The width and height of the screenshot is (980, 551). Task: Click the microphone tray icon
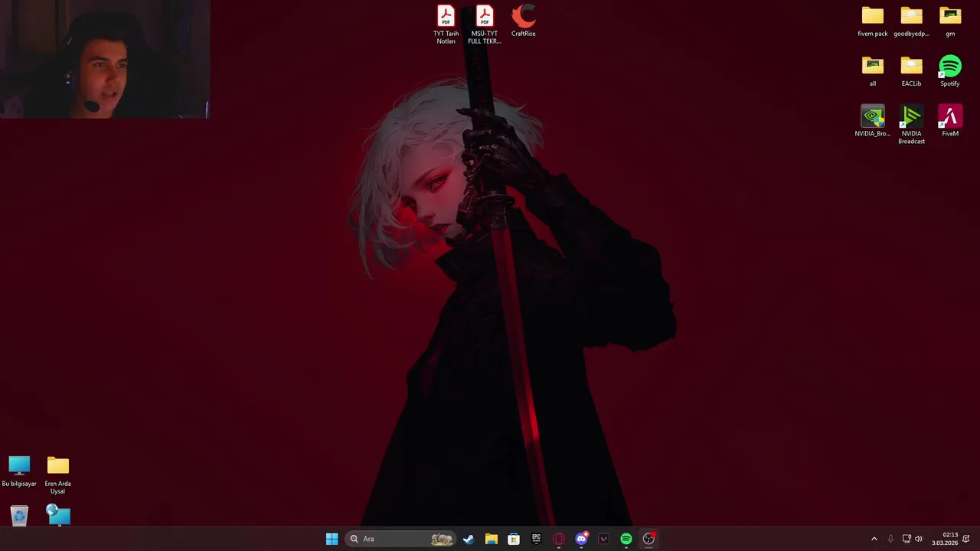[890, 539]
